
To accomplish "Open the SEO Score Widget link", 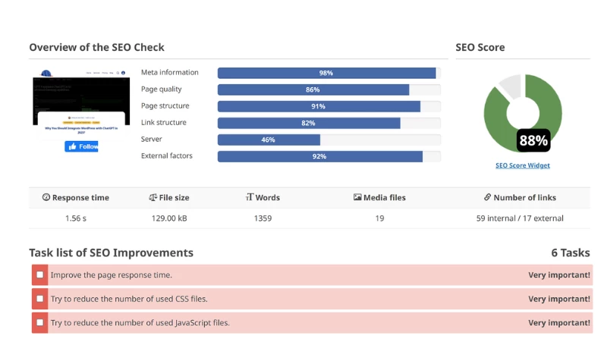I will click(x=522, y=165).
